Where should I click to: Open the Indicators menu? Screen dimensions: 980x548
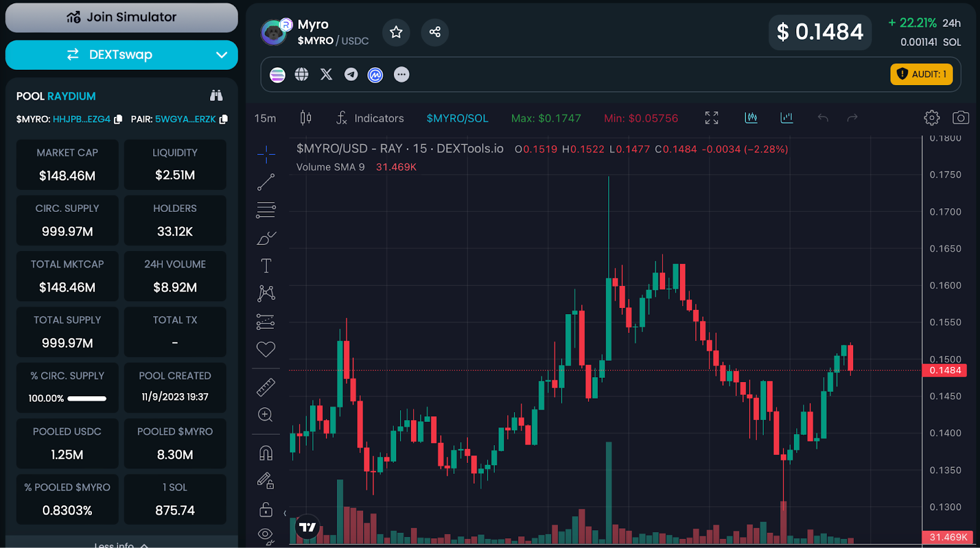coord(370,118)
